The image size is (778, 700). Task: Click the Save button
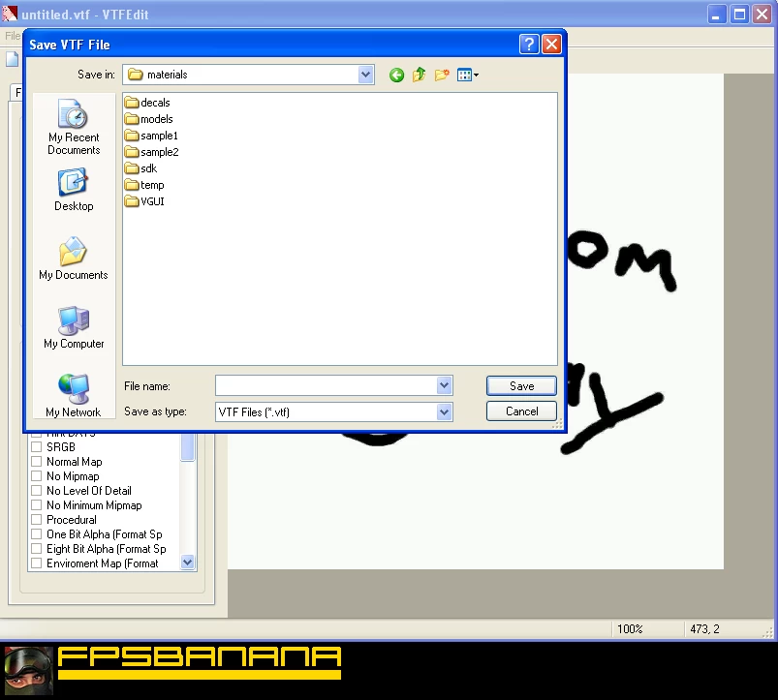(521, 385)
